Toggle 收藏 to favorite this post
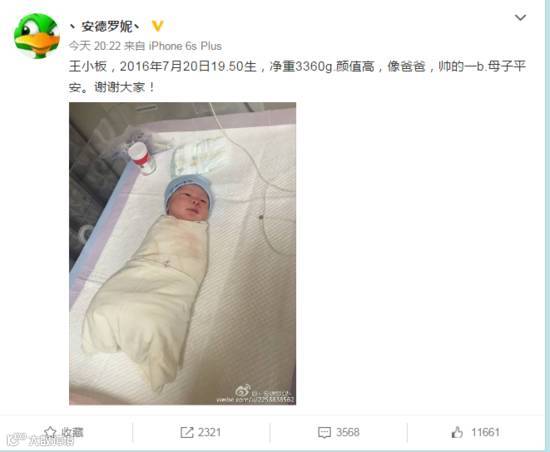Viewport: 550px width, 452px height. tap(73, 432)
